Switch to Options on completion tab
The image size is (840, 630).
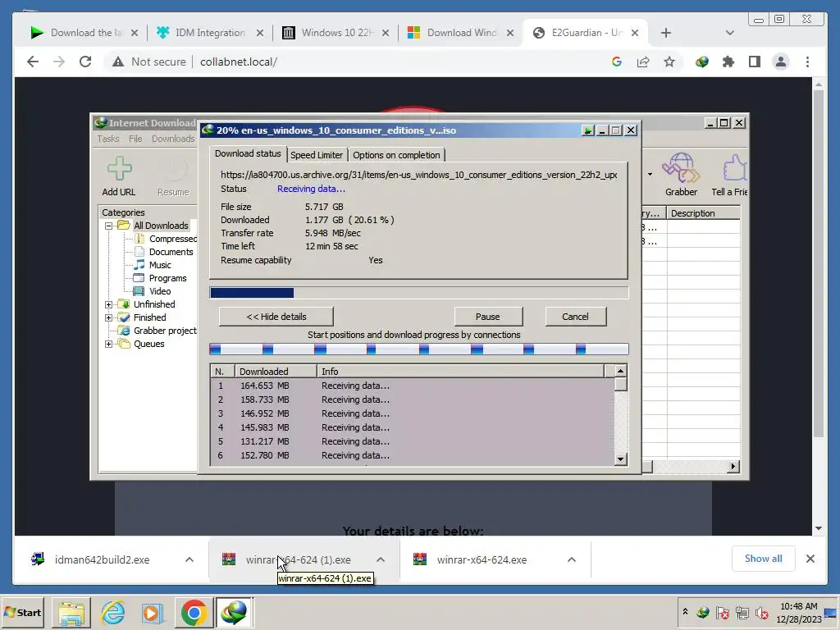(x=396, y=155)
